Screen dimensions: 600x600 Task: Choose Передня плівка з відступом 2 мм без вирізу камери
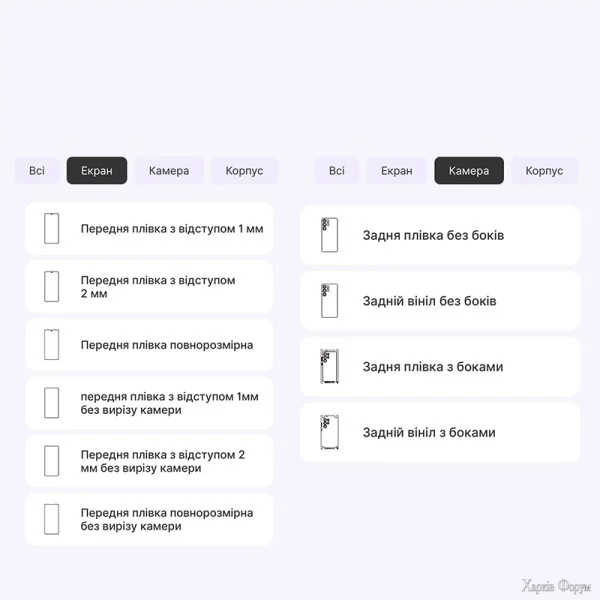(x=163, y=461)
